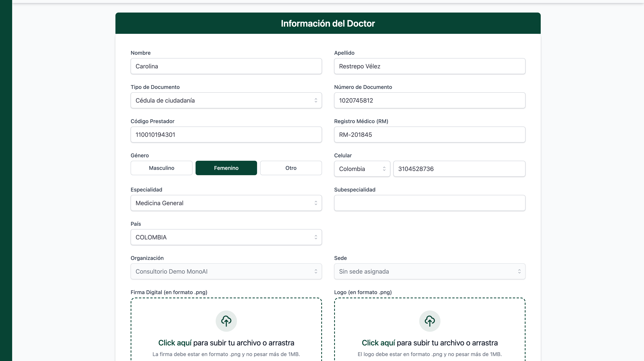Click the 'Información del Doctor' heading

(x=328, y=23)
